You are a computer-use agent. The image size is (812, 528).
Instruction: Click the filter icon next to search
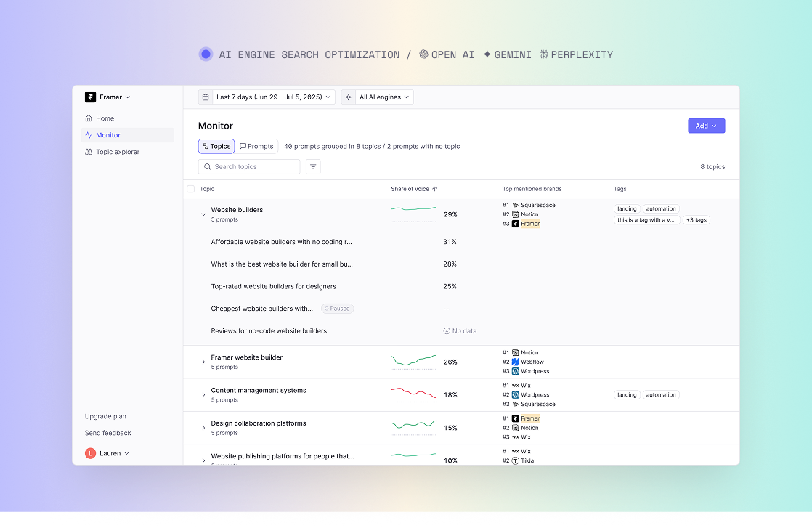(313, 167)
